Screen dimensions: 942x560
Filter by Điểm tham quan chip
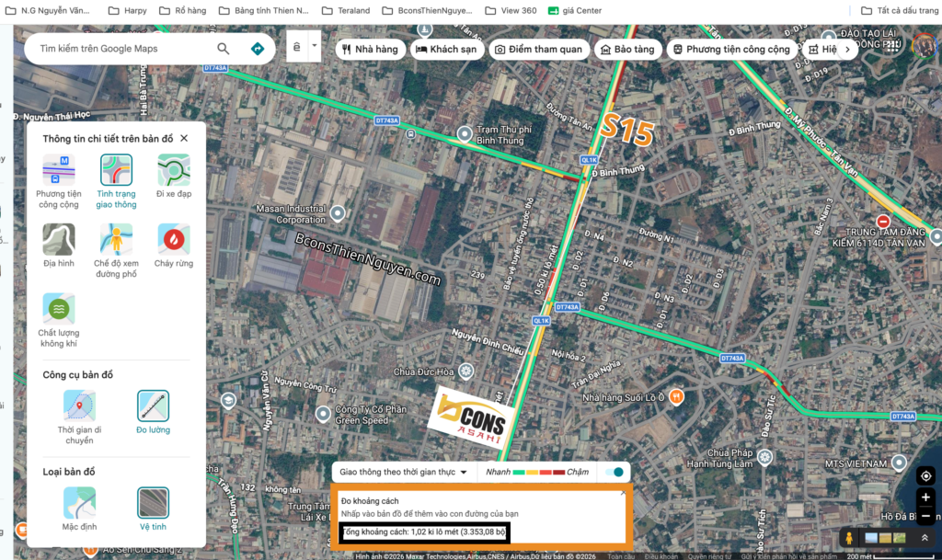pyautogui.click(x=538, y=50)
